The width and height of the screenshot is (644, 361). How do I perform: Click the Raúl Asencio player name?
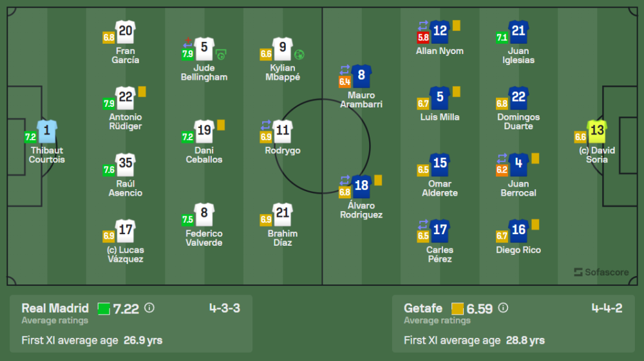tap(126, 188)
